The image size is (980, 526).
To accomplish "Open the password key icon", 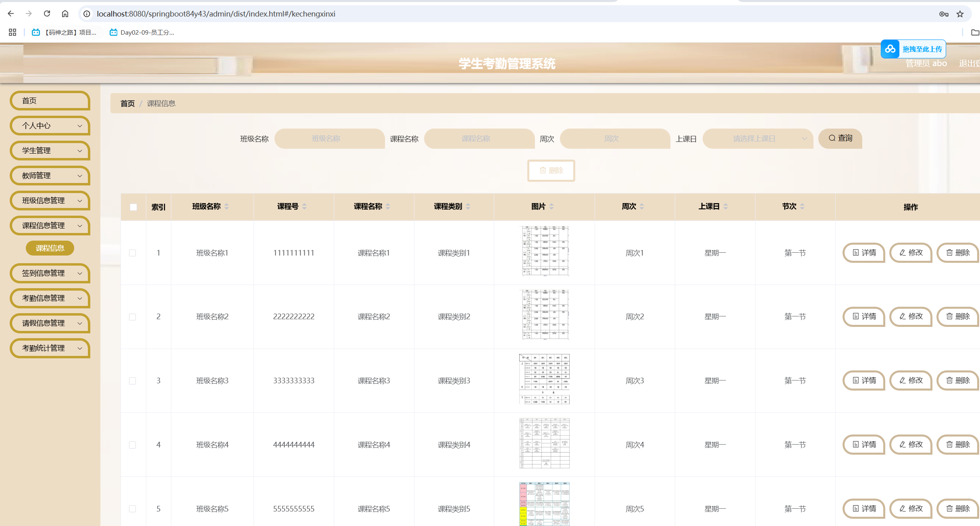I will (943, 14).
